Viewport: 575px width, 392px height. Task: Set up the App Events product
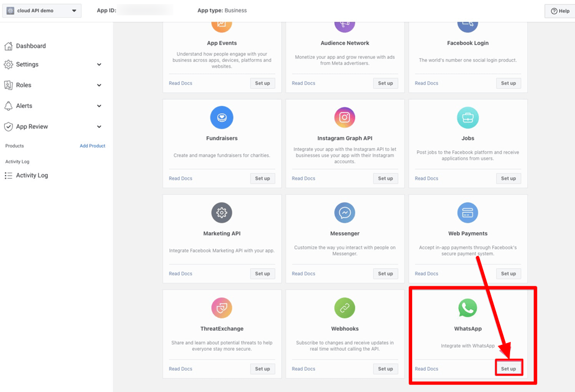click(262, 83)
